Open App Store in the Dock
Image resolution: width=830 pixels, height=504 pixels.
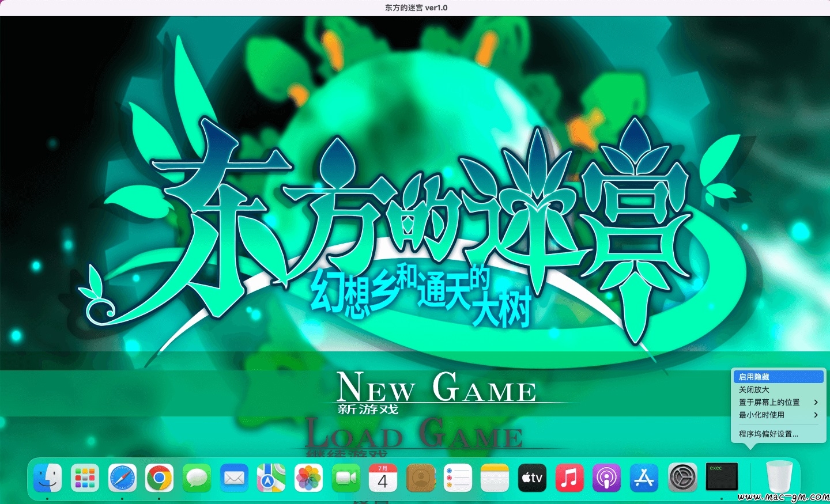644,478
